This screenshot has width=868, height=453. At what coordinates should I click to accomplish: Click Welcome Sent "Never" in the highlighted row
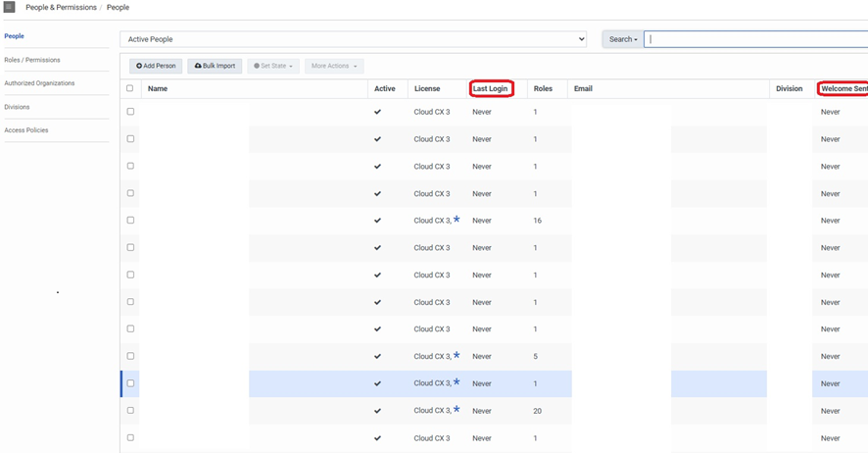[x=831, y=383]
